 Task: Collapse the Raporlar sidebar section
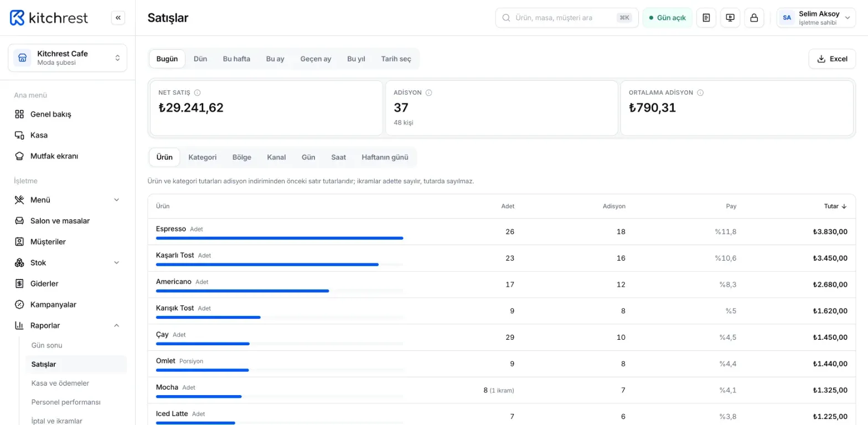[x=68, y=325]
